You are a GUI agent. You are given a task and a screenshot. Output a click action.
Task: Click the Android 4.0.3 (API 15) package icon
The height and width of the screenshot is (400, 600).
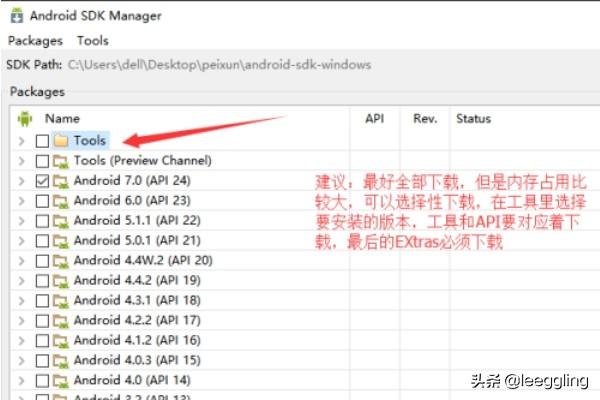(x=61, y=360)
